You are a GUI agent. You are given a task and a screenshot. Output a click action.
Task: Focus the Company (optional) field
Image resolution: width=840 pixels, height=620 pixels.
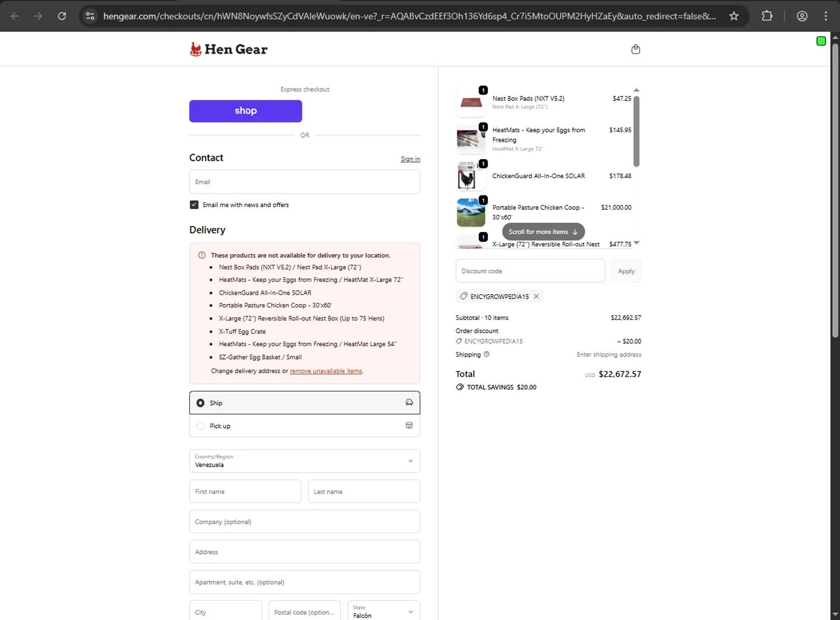coord(305,521)
